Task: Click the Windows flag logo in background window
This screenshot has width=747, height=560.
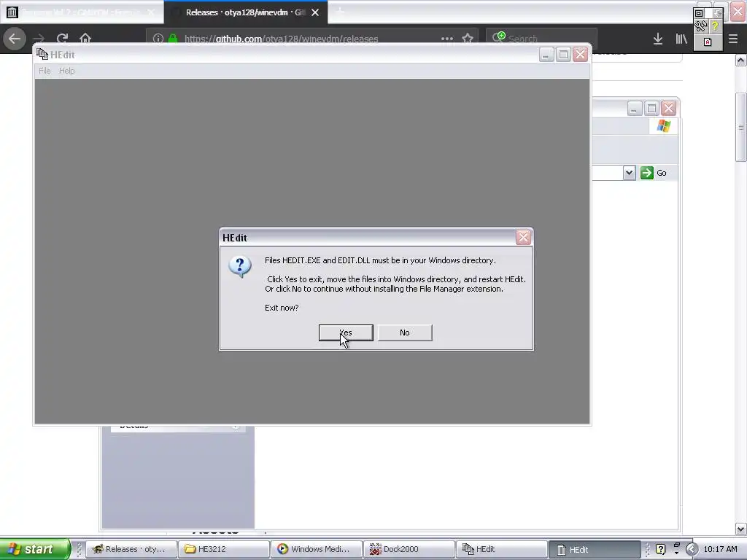Action: 664,126
